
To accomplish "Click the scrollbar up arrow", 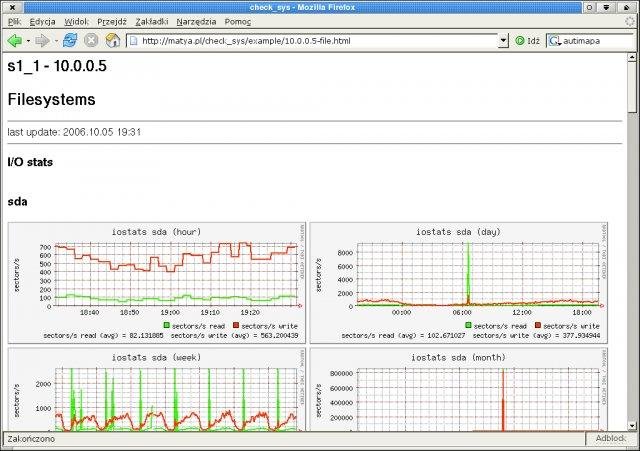I will [x=632, y=57].
